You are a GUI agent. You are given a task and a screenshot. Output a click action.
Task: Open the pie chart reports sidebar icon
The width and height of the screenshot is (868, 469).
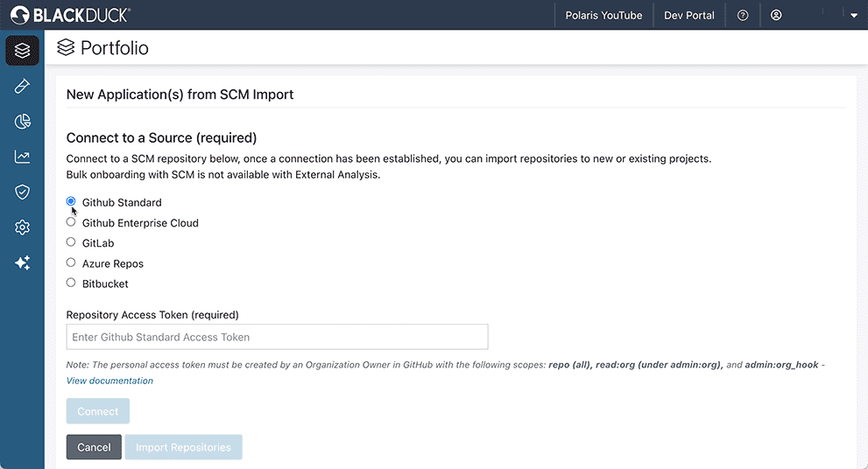click(x=22, y=121)
